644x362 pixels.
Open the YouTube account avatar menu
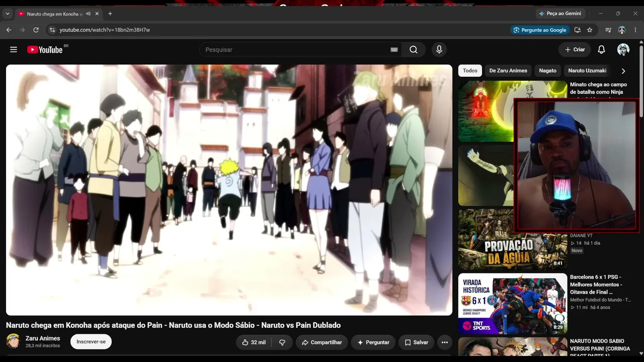point(623,50)
